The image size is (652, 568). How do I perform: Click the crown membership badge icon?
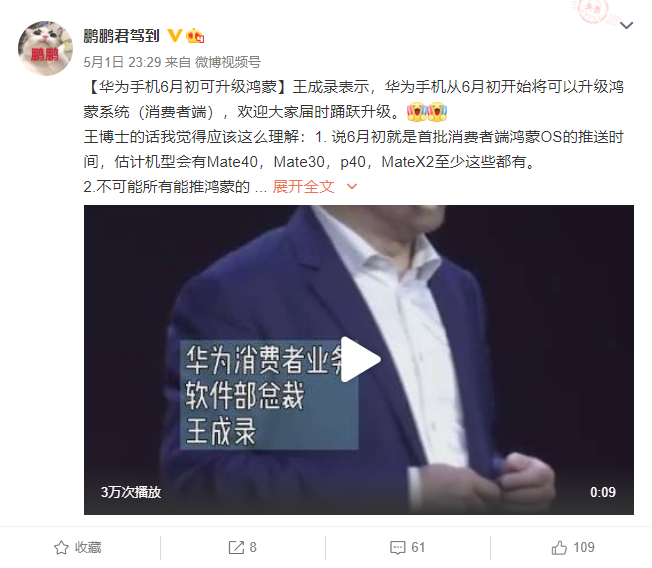click(x=195, y=36)
